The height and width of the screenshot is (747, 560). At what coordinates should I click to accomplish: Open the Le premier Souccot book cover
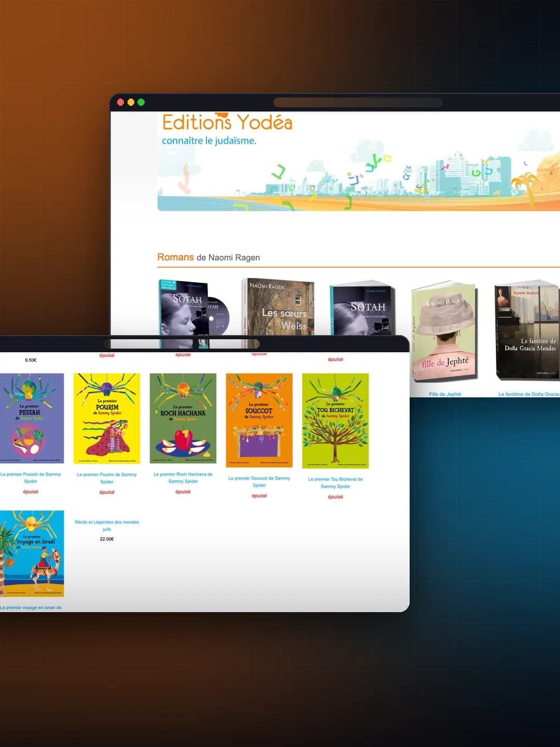(259, 420)
